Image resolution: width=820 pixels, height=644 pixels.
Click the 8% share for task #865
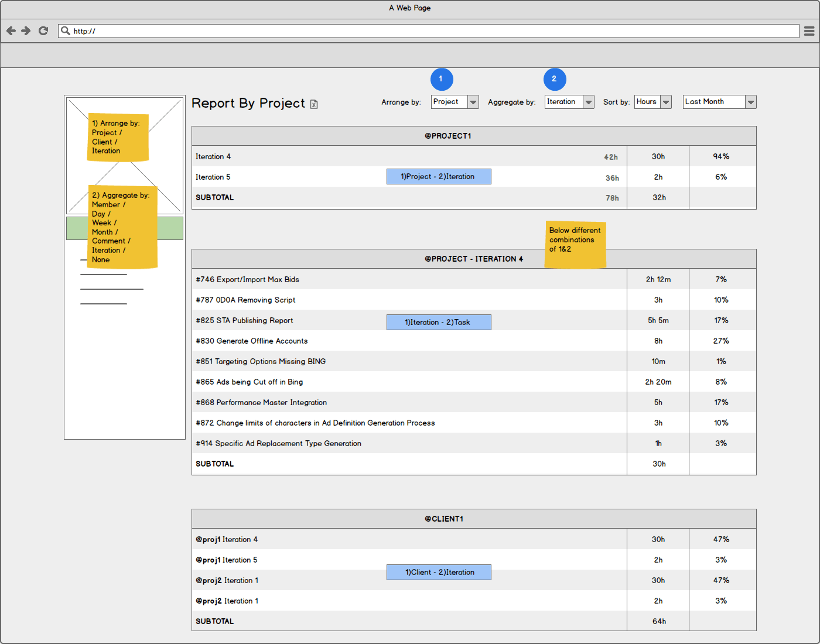tap(721, 382)
